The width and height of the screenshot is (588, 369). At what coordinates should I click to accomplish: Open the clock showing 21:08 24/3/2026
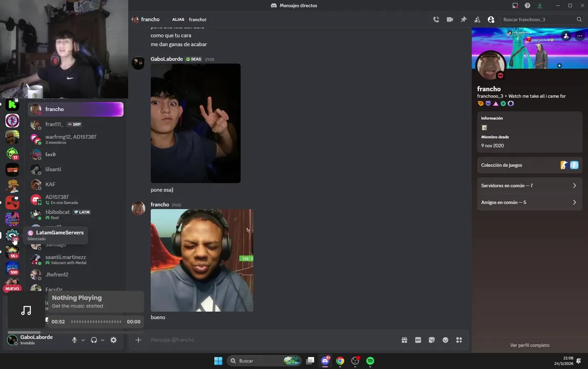point(563,361)
